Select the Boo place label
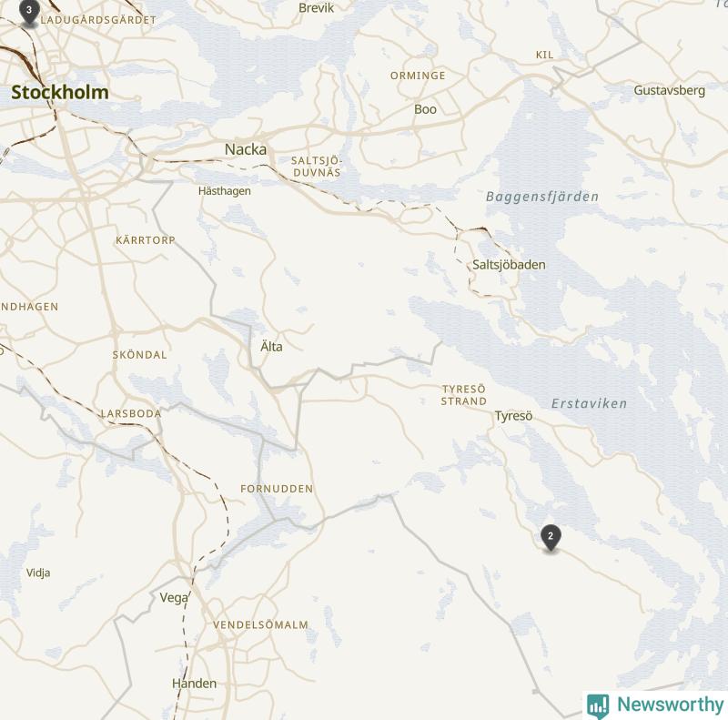728x720 pixels. point(425,109)
